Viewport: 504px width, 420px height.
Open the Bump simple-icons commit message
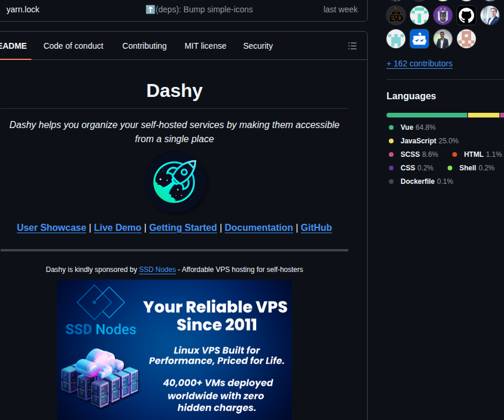coord(199,9)
